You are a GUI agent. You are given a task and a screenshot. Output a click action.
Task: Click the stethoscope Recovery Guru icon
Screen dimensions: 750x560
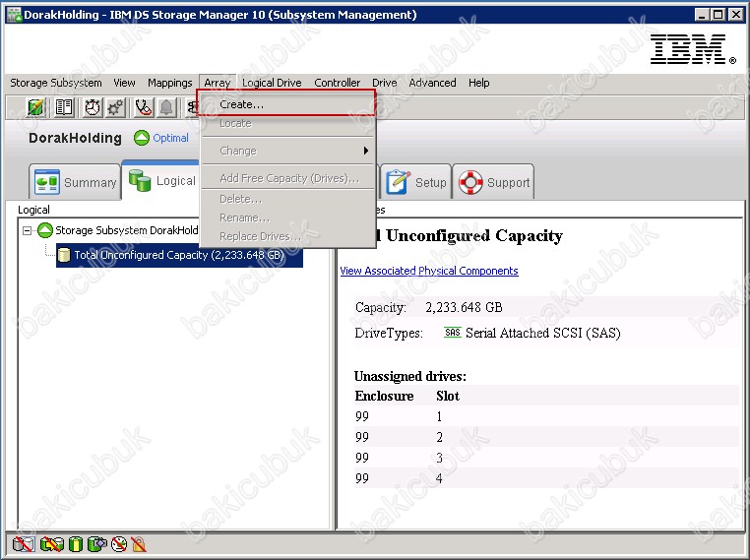143,107
